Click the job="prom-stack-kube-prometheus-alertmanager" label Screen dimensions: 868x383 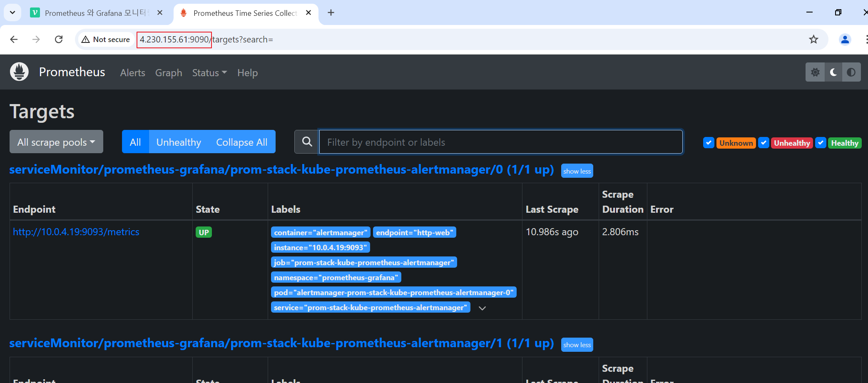click(x=364, y=262)
